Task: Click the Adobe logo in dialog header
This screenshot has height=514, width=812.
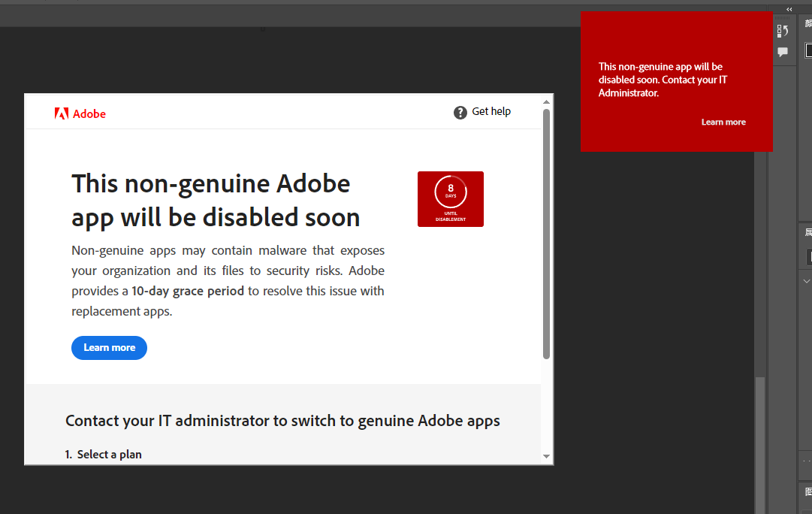Action: 80,113
